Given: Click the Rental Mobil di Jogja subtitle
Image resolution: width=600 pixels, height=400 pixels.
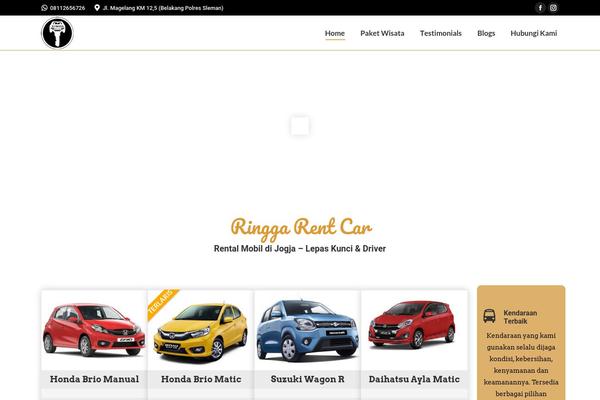Looking at the screenshot, I should click(300, 248).
